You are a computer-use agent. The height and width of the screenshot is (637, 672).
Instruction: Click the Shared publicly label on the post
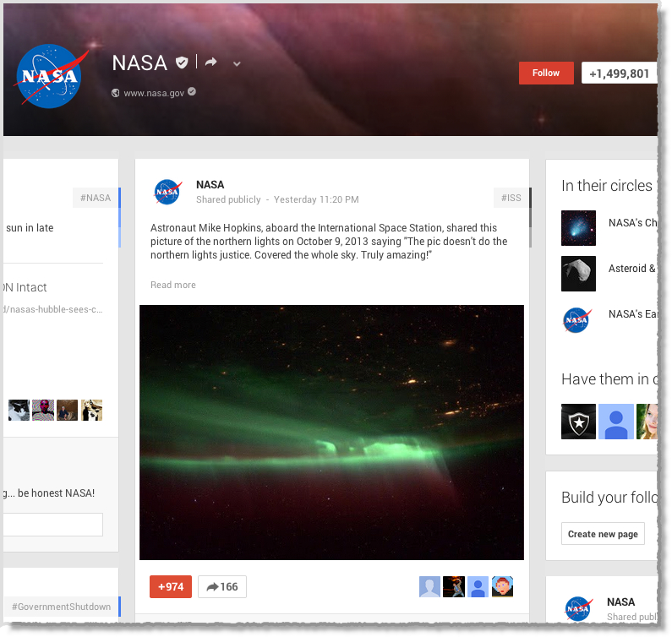tap(228, 199)
